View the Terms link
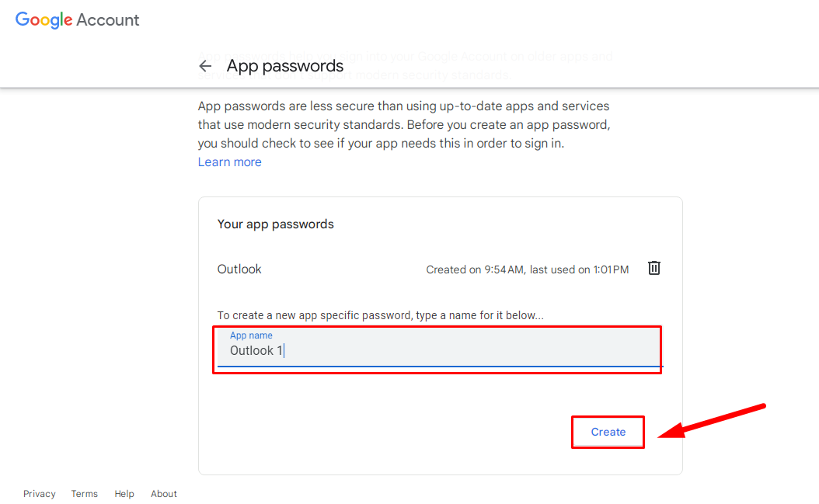 point(84,493)
